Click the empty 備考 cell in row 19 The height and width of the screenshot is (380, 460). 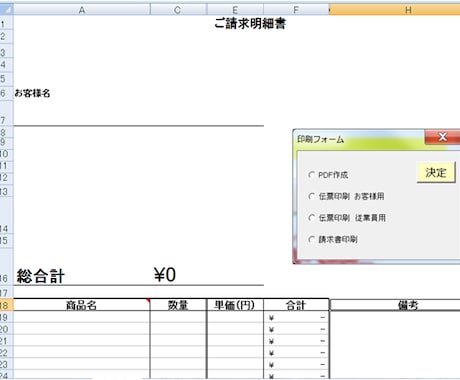tap(395, 317)
